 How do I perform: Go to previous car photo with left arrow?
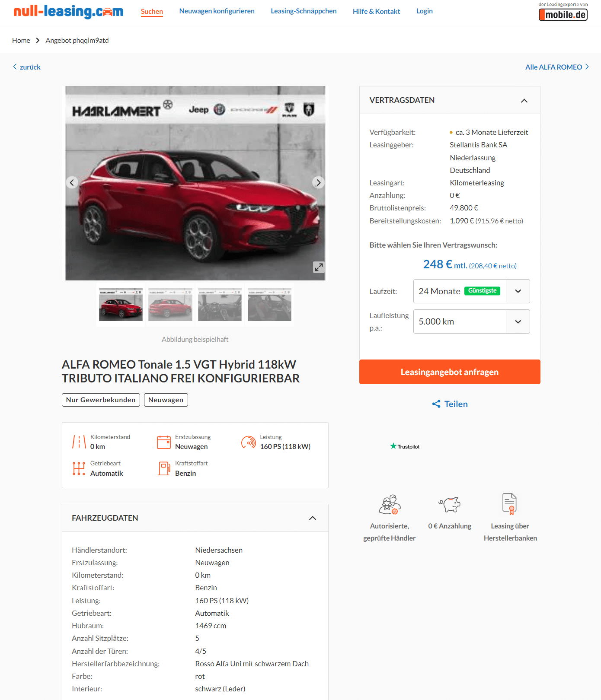[x=72, y=182]
